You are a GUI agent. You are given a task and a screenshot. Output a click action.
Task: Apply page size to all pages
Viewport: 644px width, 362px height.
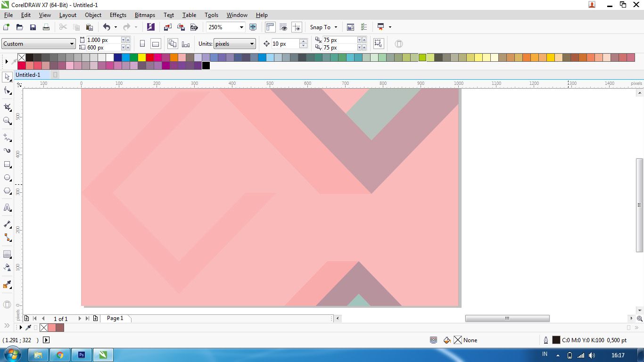pos(173,44)
